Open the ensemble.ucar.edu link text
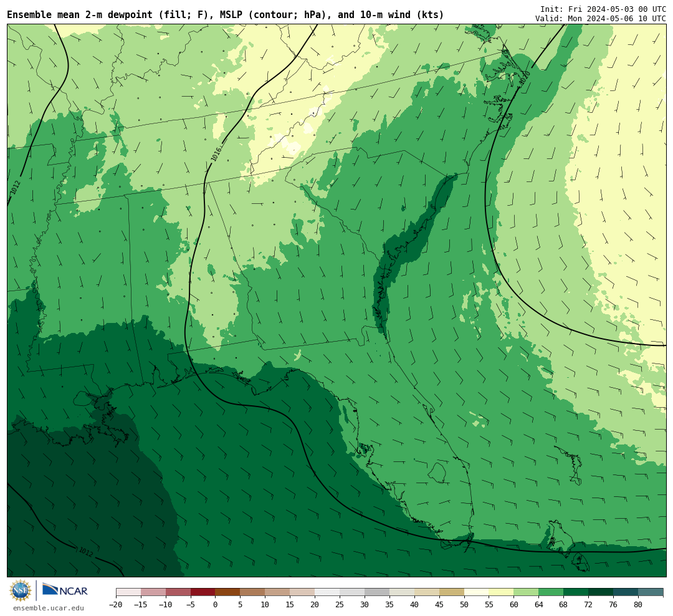This screenshot has width=673, height=616. [x=49, y=608]
